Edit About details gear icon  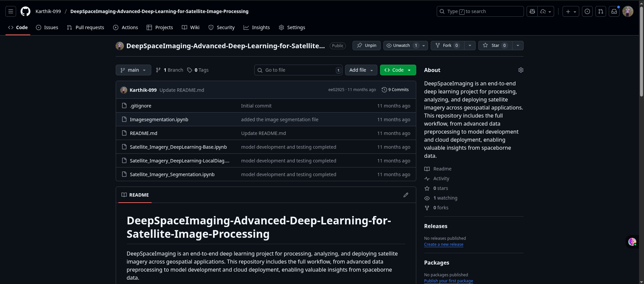click(521, 70)
